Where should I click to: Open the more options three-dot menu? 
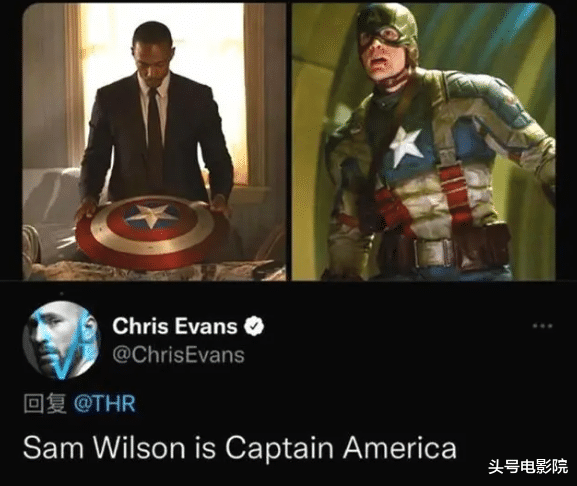pyautogui.click(x=542, y=326)
